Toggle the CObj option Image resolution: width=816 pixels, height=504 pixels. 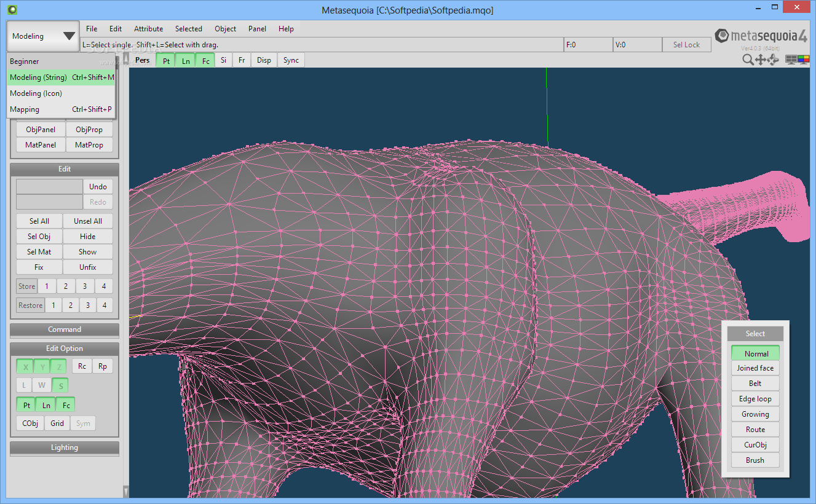coord(30,423)
